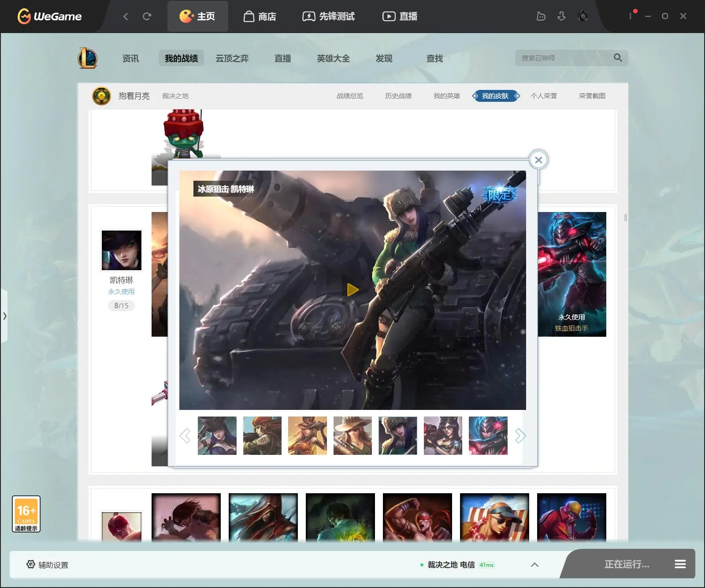Switch to the 我的皮肤 sub-tab

tap(496, 96)
